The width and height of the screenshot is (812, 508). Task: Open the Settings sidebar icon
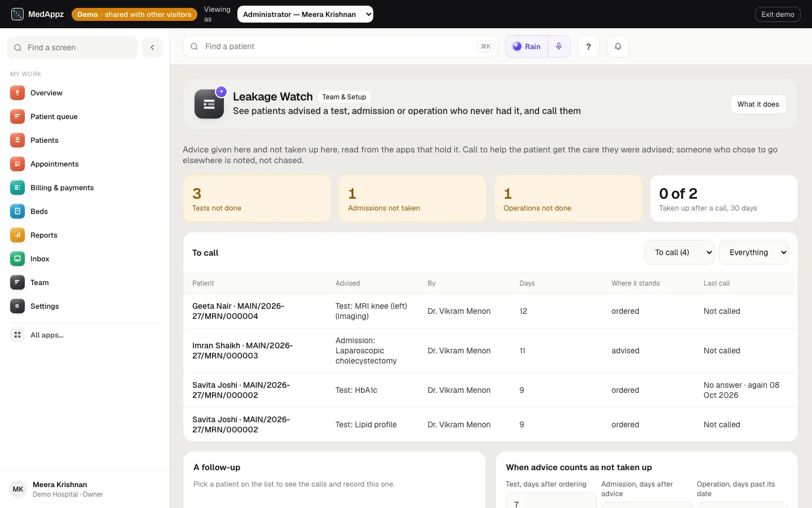coord(17,306)
